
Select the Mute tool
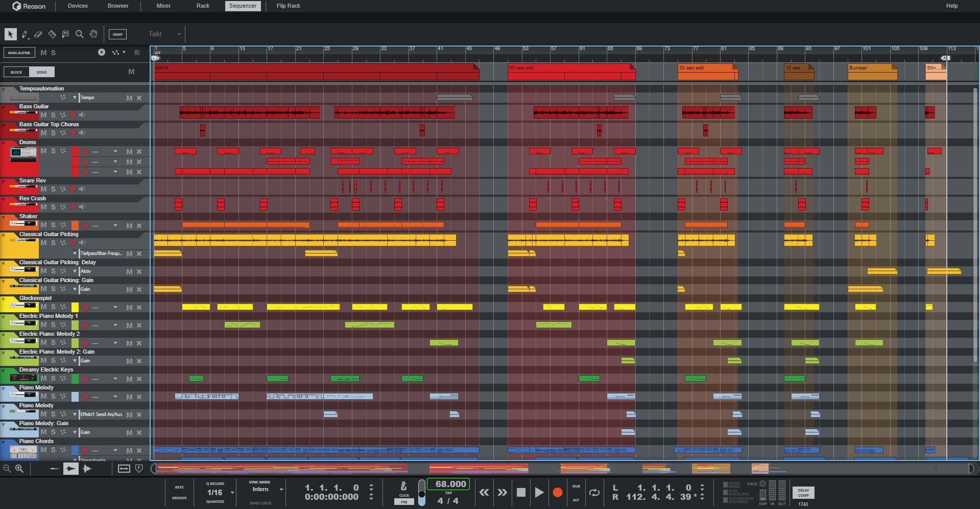pyautogui.click(x=65, y=34)
